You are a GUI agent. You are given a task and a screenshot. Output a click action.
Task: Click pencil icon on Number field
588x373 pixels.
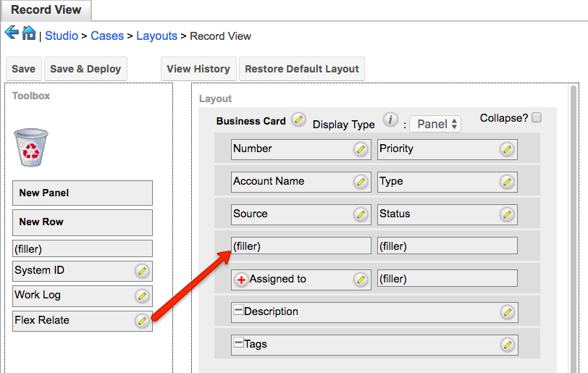[361, 149]
